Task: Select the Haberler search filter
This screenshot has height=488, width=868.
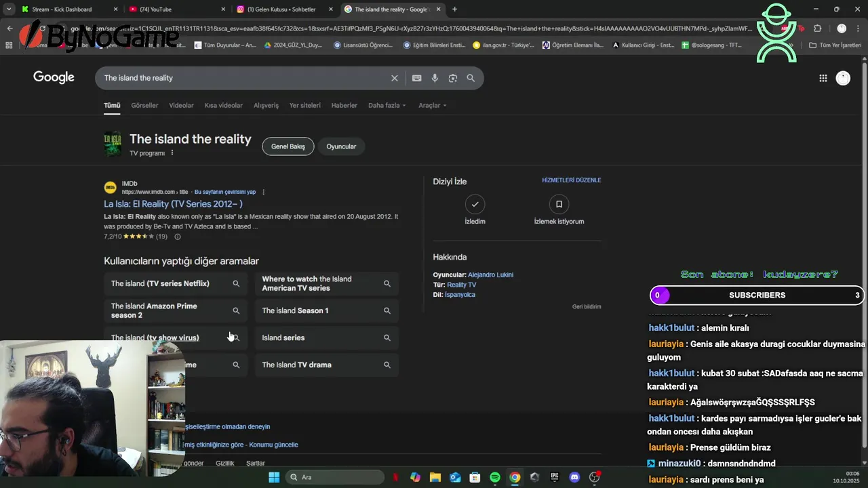Action: point(344,105)
